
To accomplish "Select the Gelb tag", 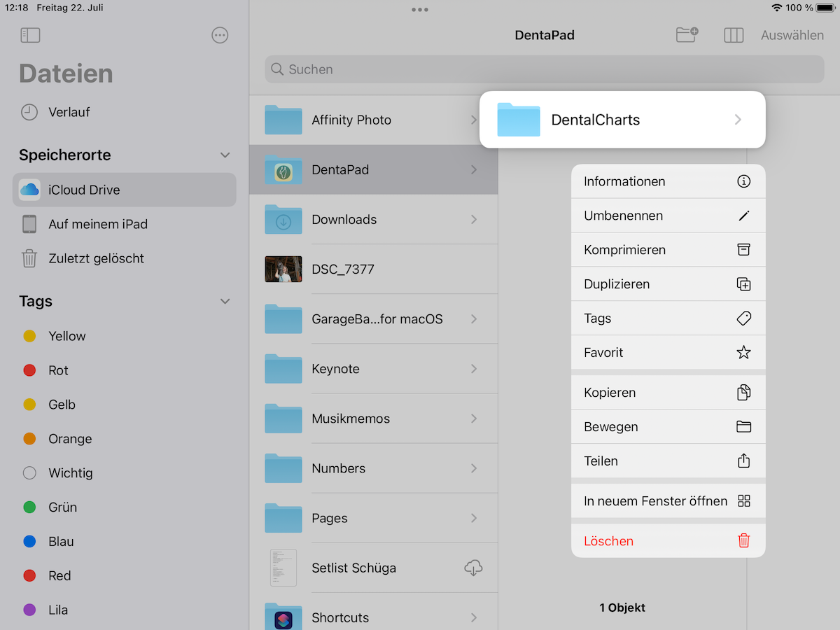I will click(125, 405).
